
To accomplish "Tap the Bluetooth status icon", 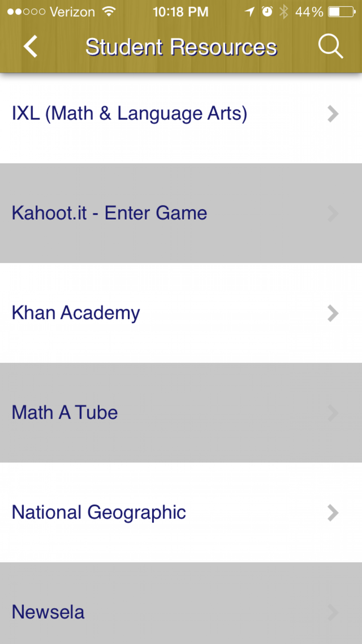I will click(x=284, y=12).
